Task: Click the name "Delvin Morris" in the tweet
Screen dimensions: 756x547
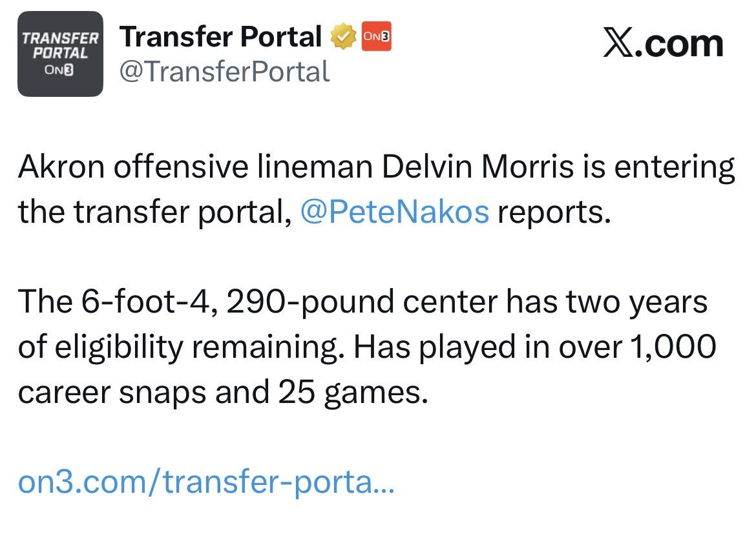Action: (478, 167)
